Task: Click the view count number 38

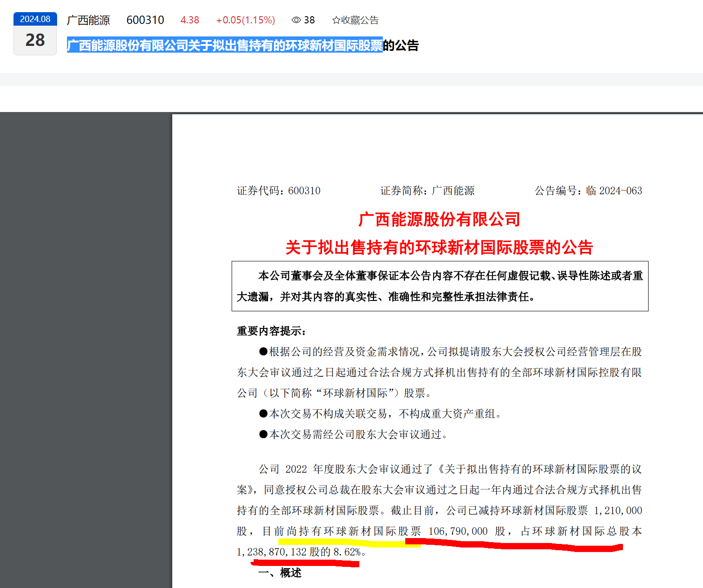Action: click(309, 20)
